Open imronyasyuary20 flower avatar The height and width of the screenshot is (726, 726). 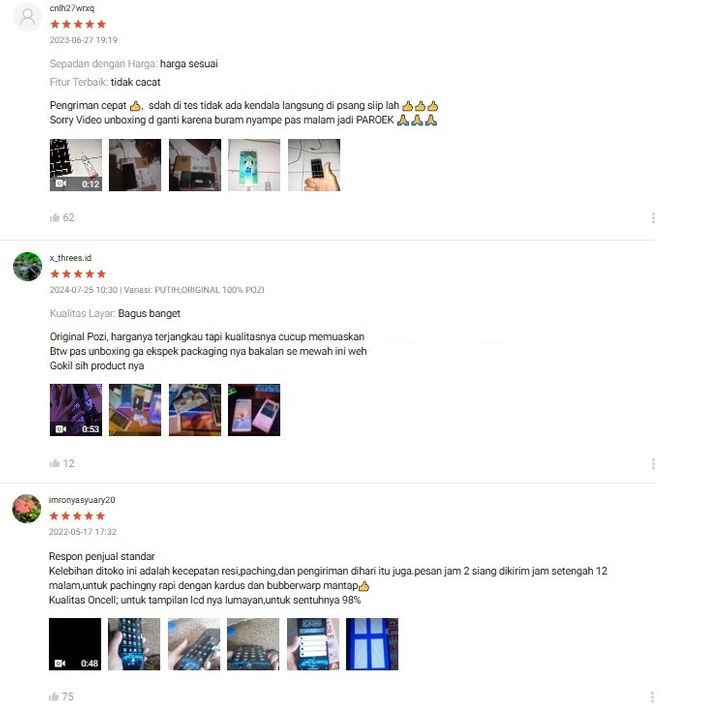point(26,508)
